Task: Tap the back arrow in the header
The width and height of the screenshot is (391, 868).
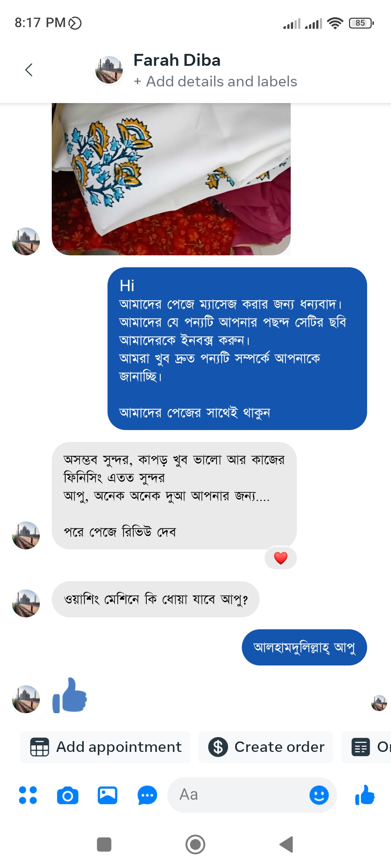Action: click(x=29, y=70)
